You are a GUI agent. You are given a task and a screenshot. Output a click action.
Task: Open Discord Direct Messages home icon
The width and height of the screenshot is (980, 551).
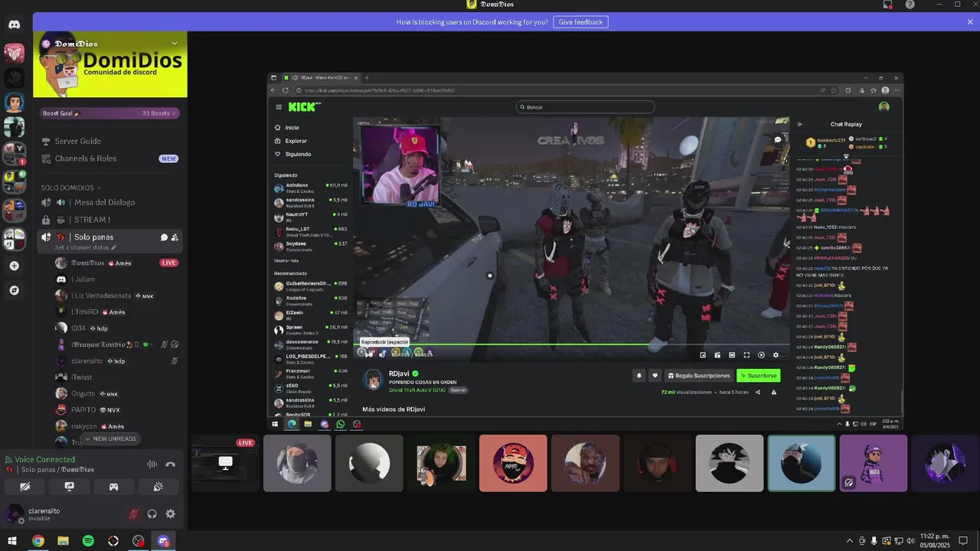(x=14, y=24)
